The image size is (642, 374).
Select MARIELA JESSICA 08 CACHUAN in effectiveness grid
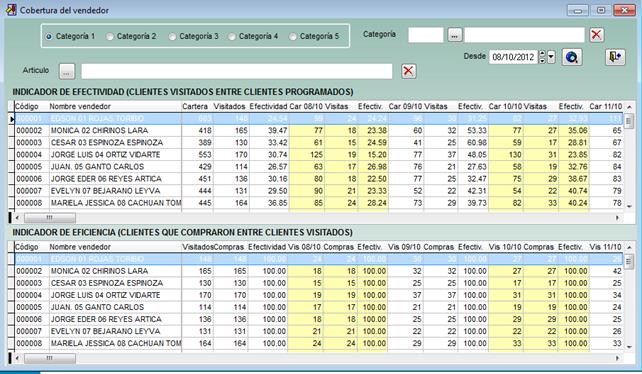click(x=116, y=203)
